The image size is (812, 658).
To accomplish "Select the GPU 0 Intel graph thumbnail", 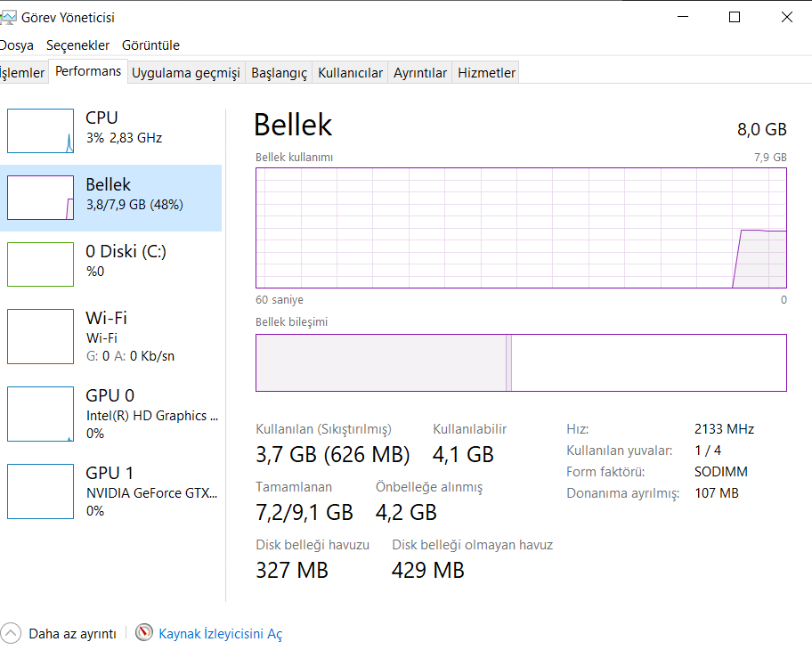I will point(40,414).
